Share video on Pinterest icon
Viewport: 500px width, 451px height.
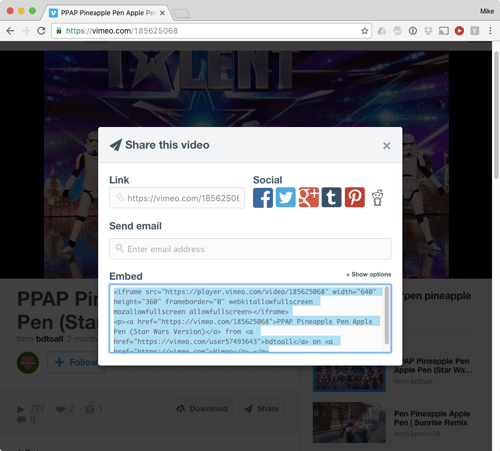point(355,197)
